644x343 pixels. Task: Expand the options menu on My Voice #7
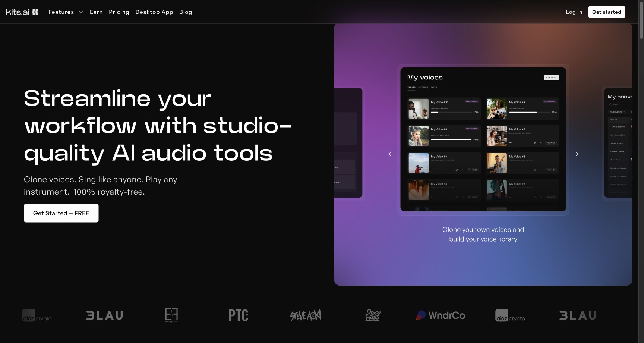(x=511, y=143)
